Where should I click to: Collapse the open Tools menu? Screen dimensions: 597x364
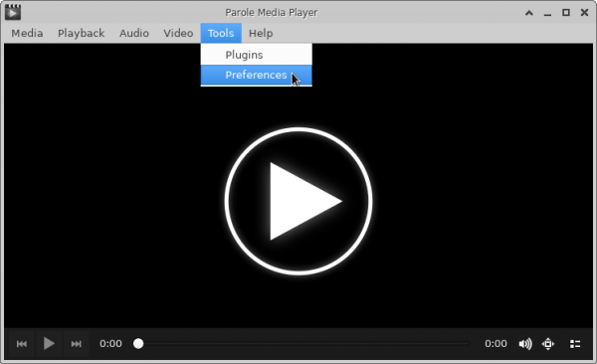221,33
